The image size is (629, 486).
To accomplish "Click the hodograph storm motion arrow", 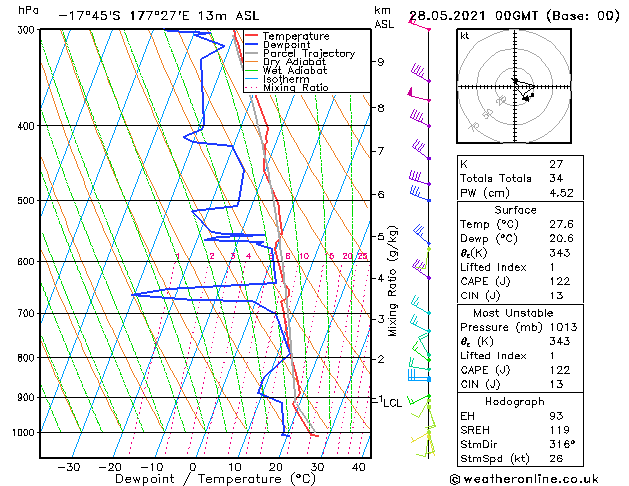I will click(521, 91).
